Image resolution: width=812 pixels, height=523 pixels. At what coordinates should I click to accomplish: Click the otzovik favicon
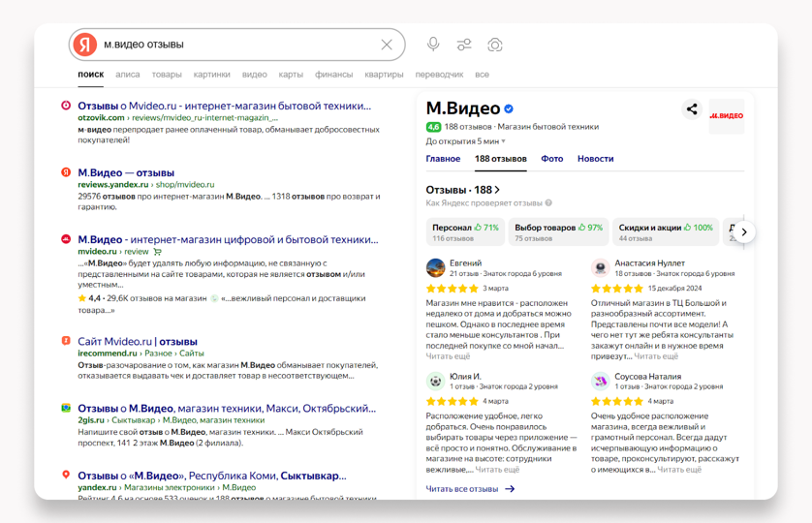[66, 106]
